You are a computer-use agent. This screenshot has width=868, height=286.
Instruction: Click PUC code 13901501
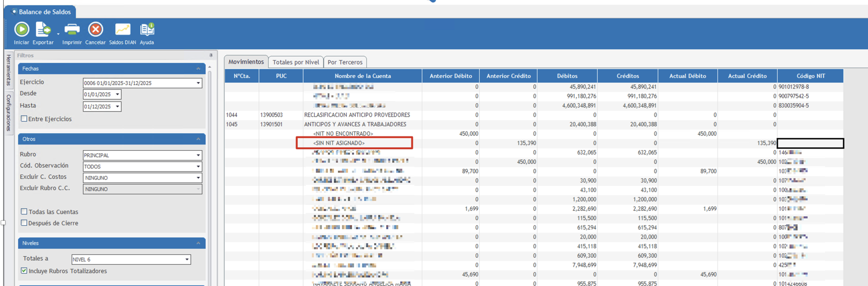click(x=271, y=124)
